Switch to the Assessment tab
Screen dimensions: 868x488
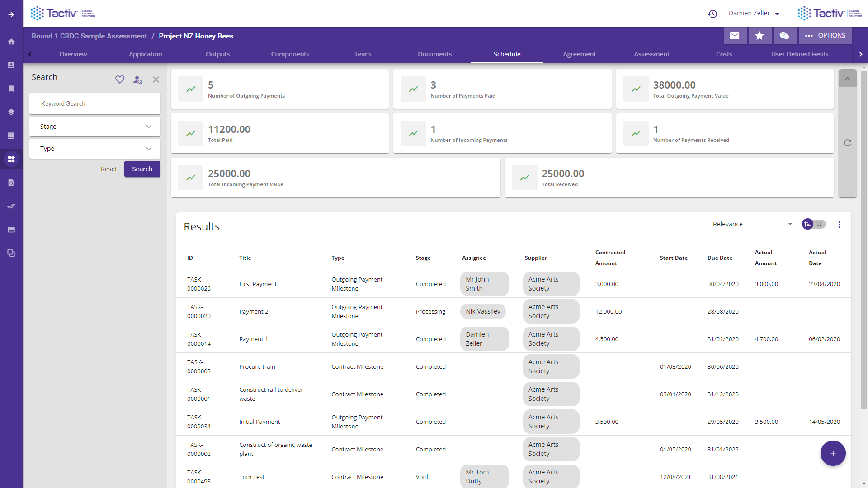[x=651, y=54]
